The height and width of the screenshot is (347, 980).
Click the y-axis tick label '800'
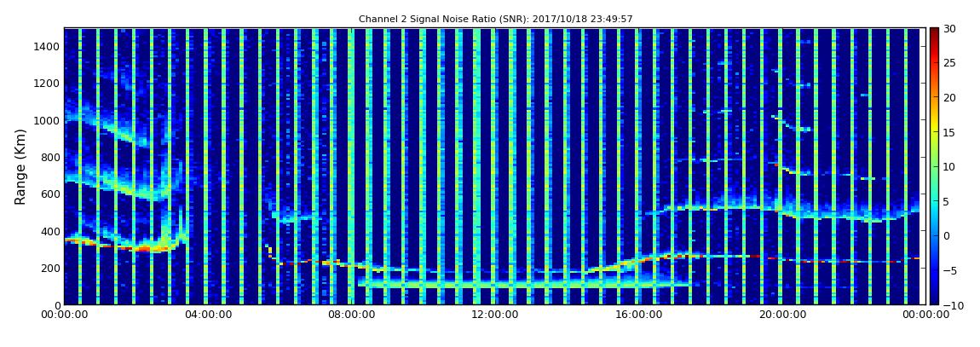click(x=50, y=157)
